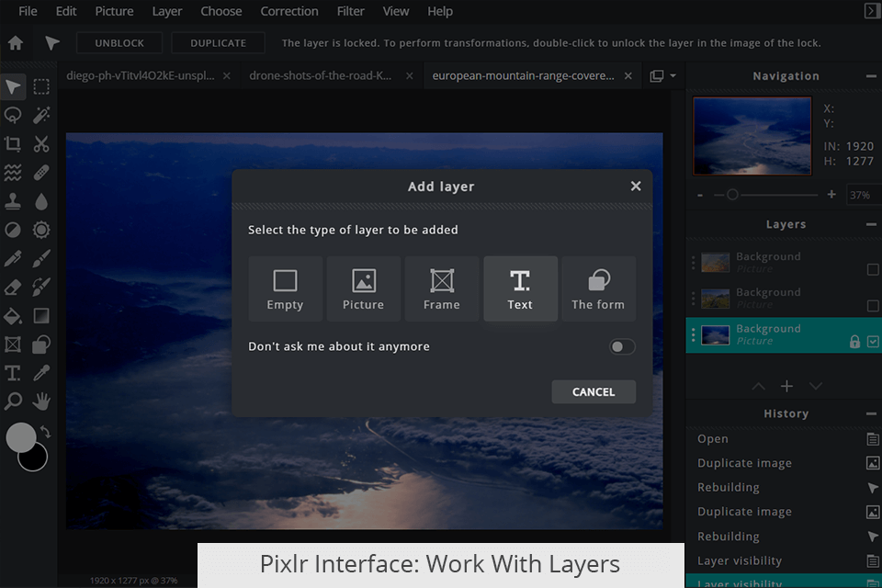Click the UNBLOCK button
Screen dimensions: 882x588
pyautogui.click(x=119, y=43)
